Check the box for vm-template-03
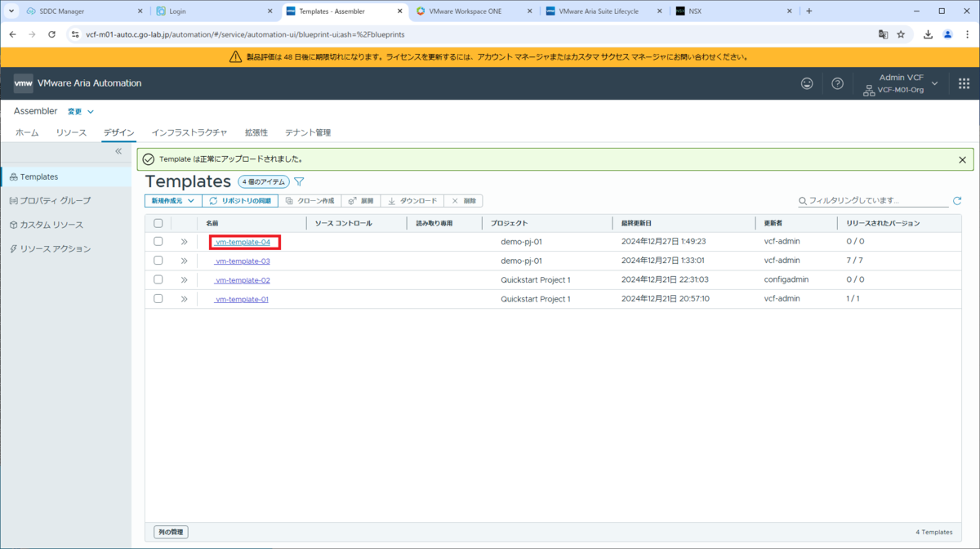 point(158,261)
